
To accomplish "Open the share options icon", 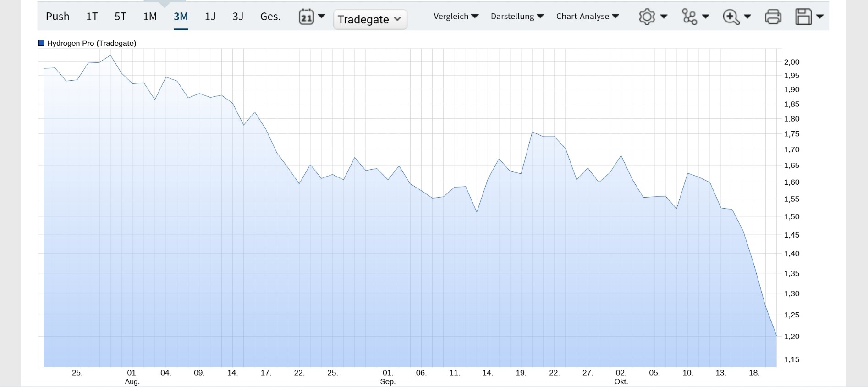I will pyautogui.click(x=689, y=17).
